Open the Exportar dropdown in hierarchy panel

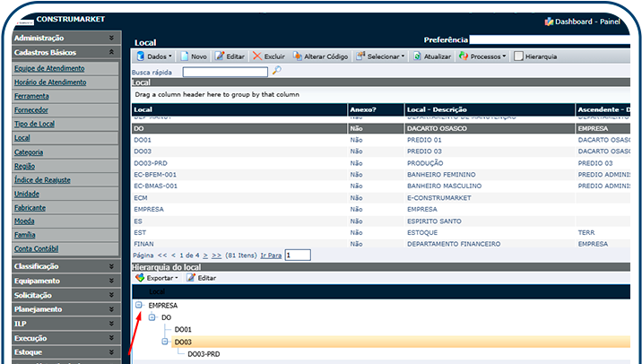[x=157, y=278]
